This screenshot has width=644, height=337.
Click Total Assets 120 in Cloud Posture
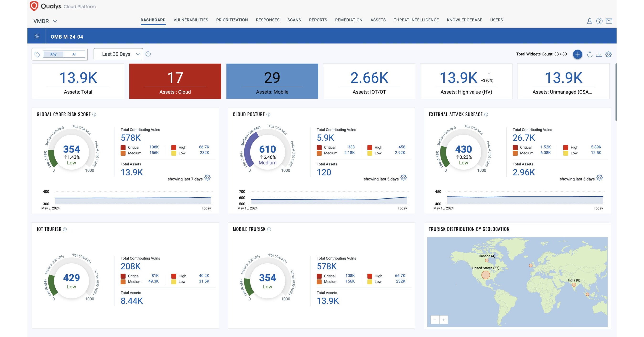(324, 173)
